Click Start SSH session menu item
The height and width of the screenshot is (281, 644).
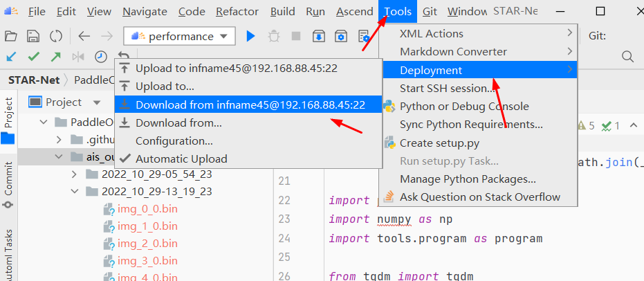448,88
